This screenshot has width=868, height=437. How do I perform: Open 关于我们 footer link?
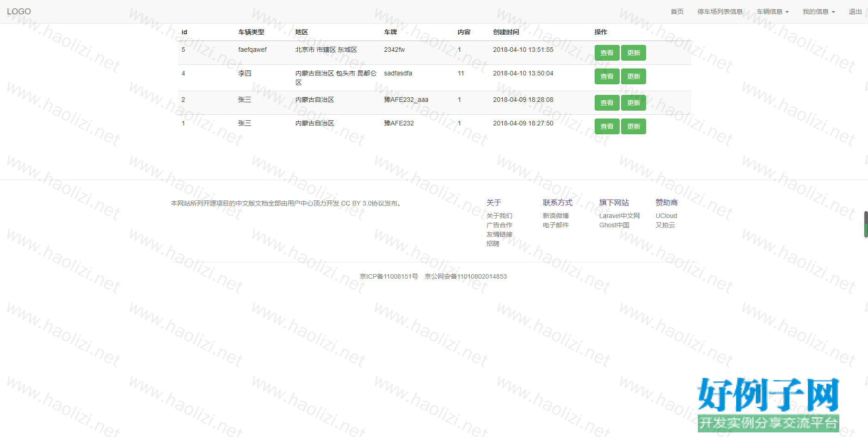coord(499,216)
